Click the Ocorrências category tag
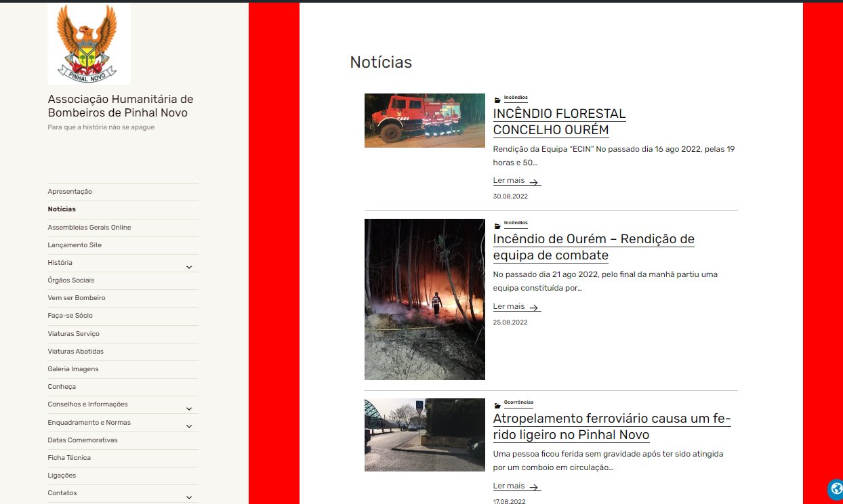The height and width of the screenshot is (504, 843). pyautogui.click(x=518, y=402)
